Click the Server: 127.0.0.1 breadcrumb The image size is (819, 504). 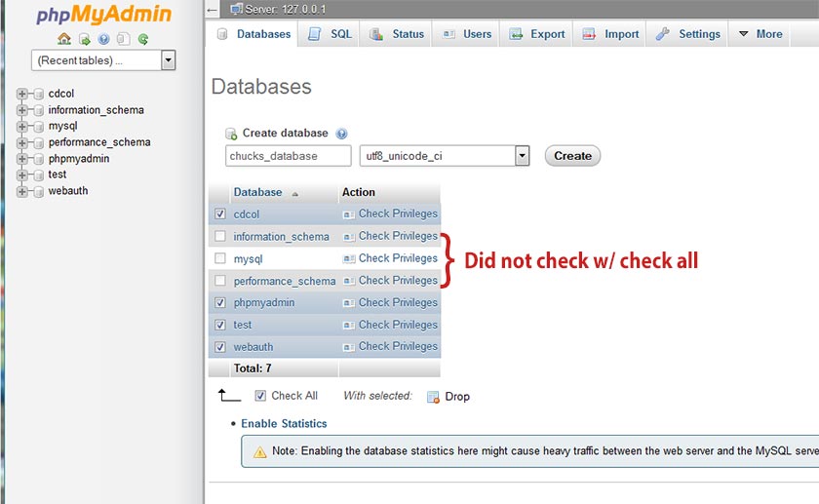pyautogui.click(x=285, y=10)
